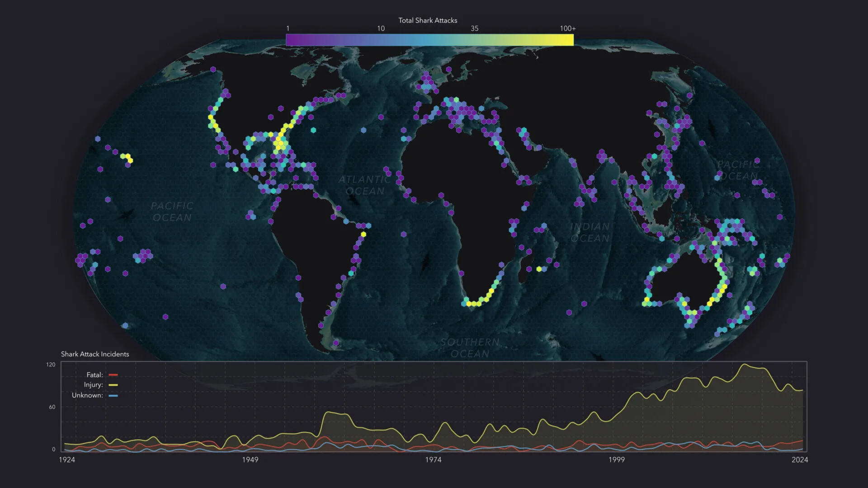Click the color gradient bar near value 35
Viewport: 868px width, 488px height.
click(475, 40)
